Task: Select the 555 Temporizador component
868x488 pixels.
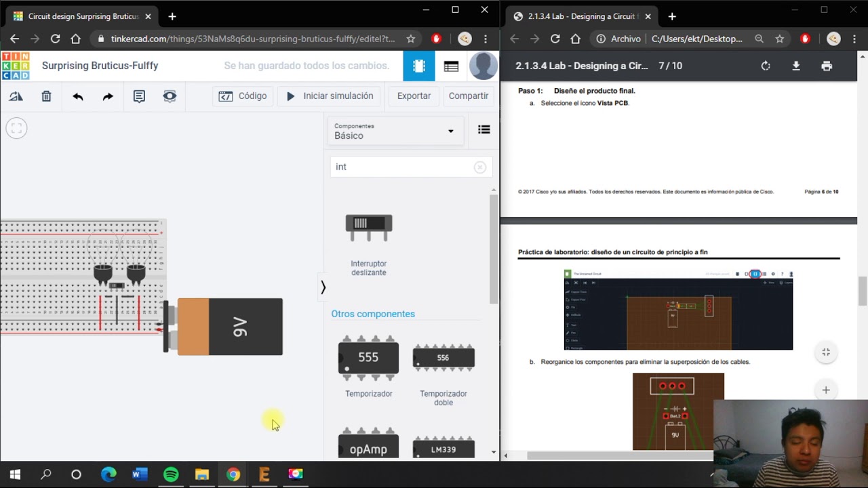Action: (x=368, y=366)
